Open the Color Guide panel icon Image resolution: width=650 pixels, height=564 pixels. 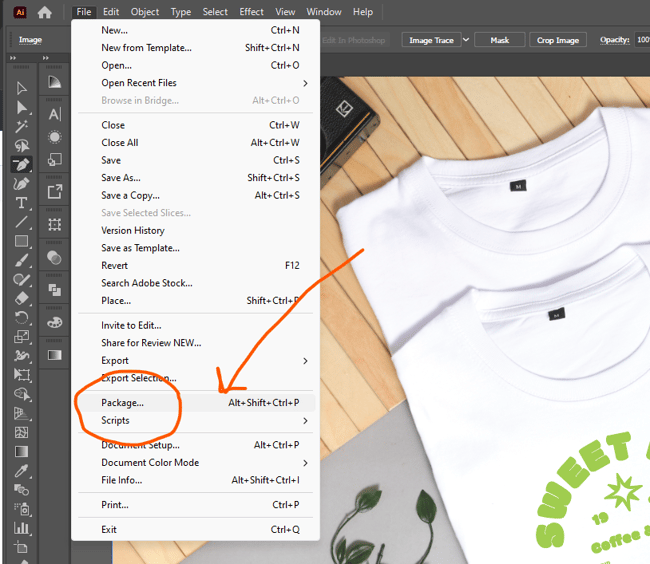point(54,82)
